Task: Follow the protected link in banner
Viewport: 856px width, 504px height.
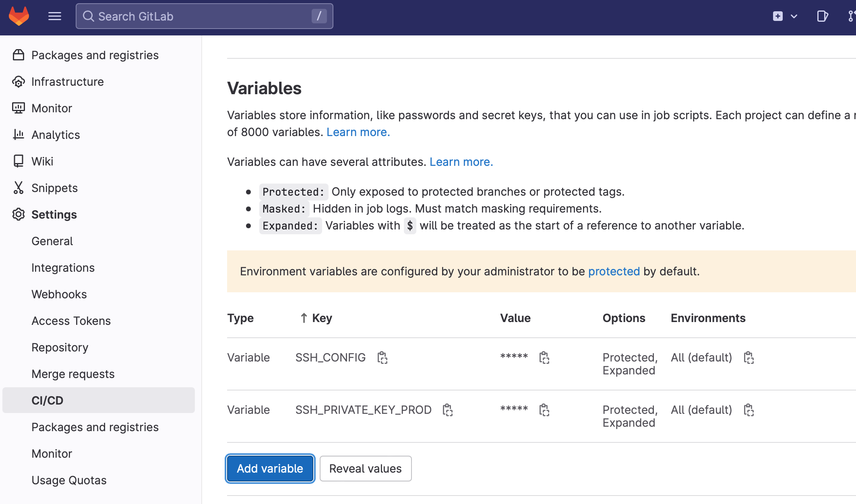Action: [x=614, y=271]
